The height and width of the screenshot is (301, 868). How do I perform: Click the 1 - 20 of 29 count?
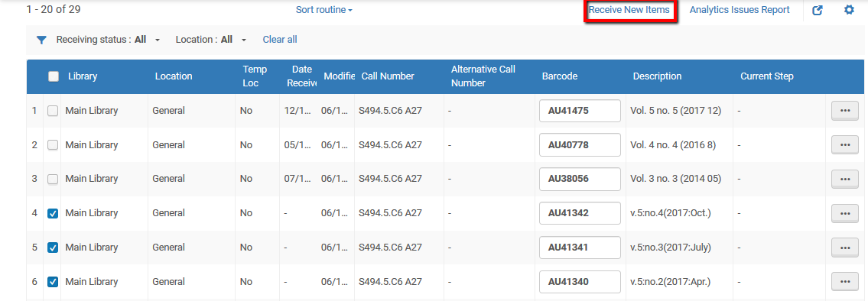pos(53,10)
